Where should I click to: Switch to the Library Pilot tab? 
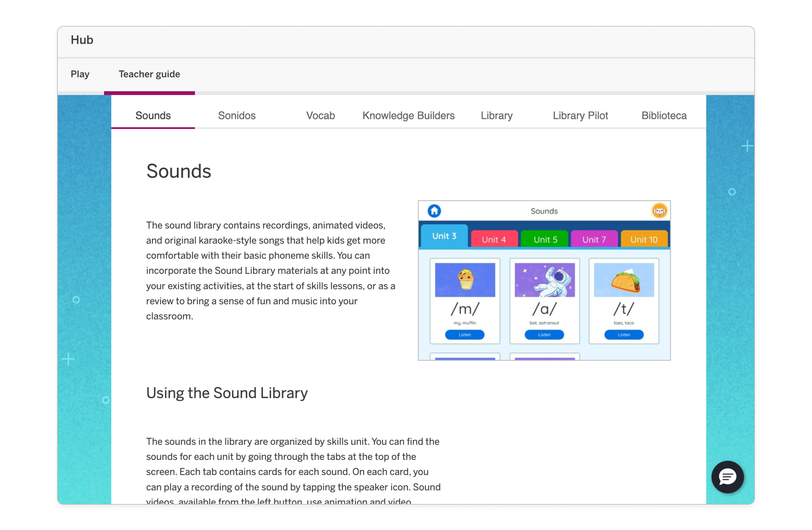coord(580,116)
